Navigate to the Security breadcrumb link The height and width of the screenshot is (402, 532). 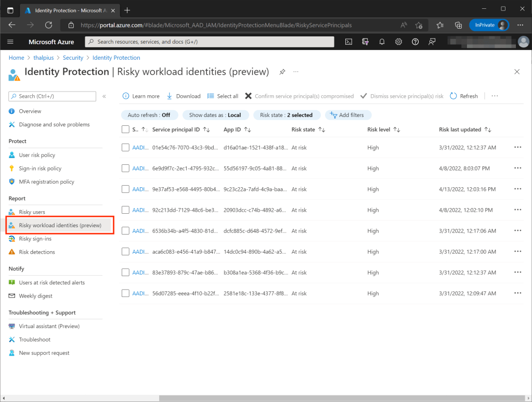(x=73, y=58)
